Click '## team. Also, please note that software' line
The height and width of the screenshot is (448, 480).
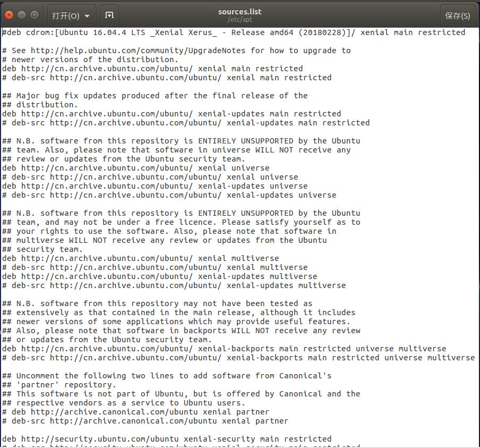pyautogui.click(x=176, y=150)
